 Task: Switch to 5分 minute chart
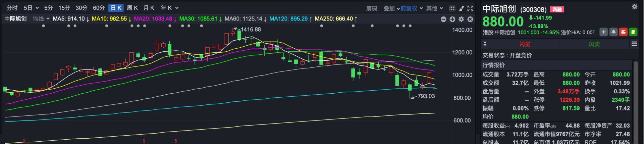(x=48, y=8)
